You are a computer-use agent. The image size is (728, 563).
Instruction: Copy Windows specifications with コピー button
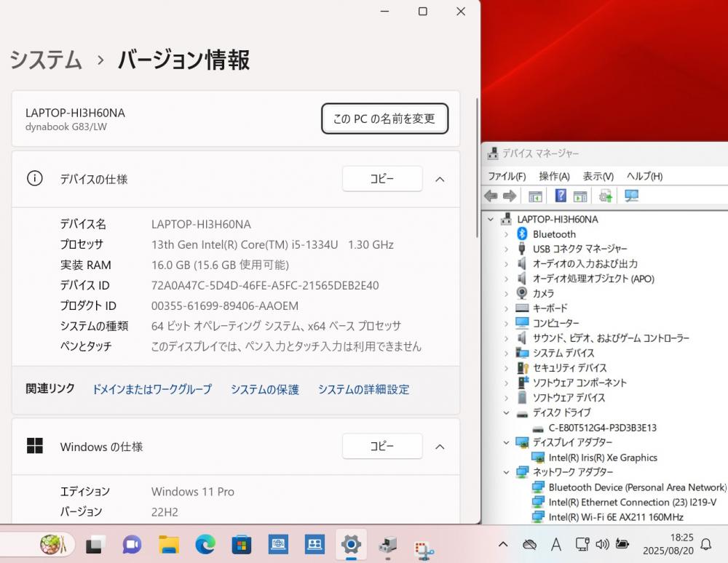tap(382, 446)
